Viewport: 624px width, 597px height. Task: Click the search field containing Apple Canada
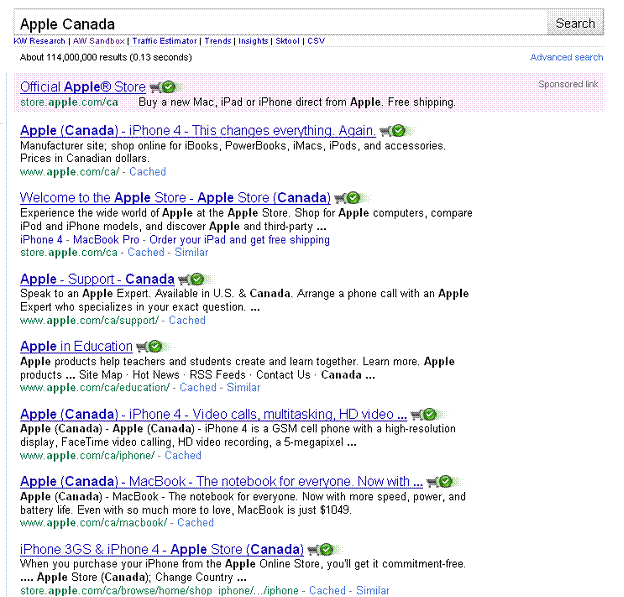pos(280,23)
